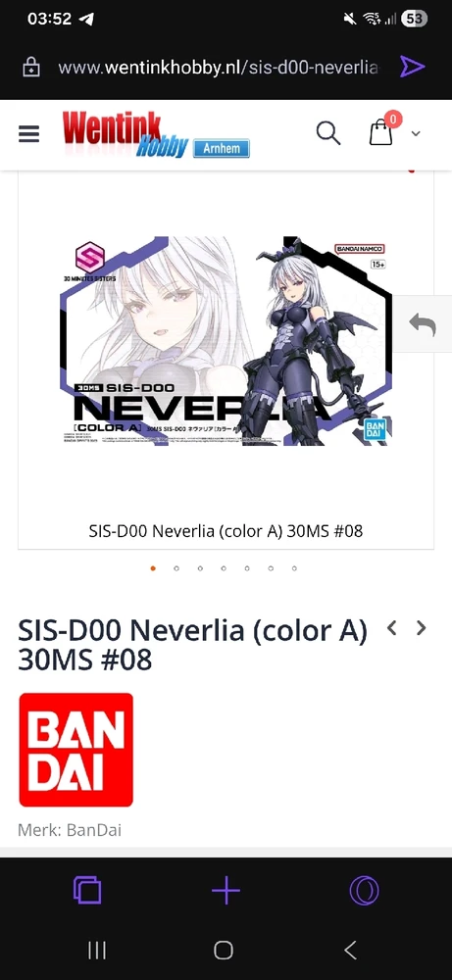
Task: Expand the cart dropdown chevron
Action: pos(416,133)
